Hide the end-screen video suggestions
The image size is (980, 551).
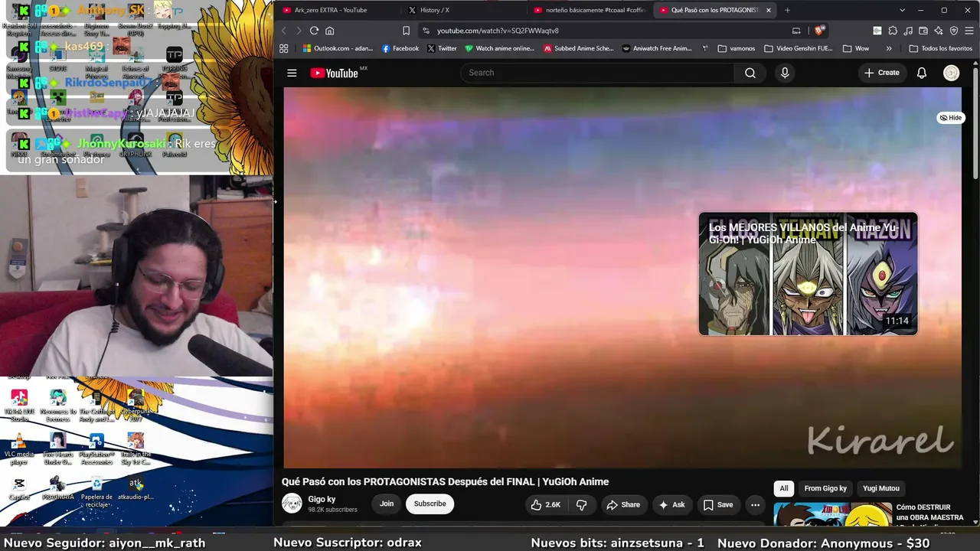[950, 118]
